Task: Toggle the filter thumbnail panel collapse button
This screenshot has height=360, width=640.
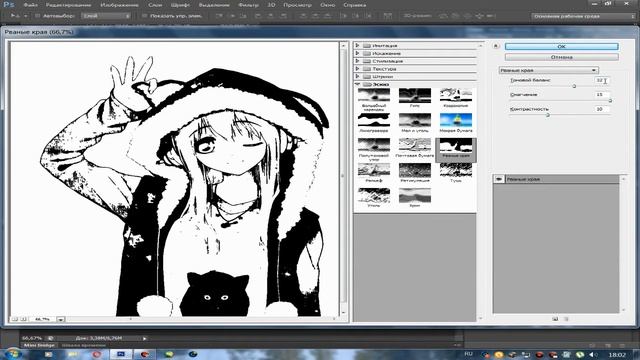Action: (496, 46)
